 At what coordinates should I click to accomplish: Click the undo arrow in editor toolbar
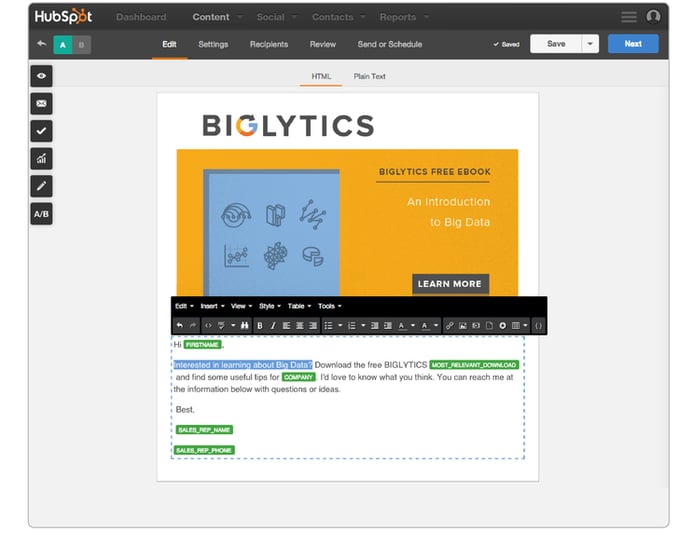click(x=180, y=326)
